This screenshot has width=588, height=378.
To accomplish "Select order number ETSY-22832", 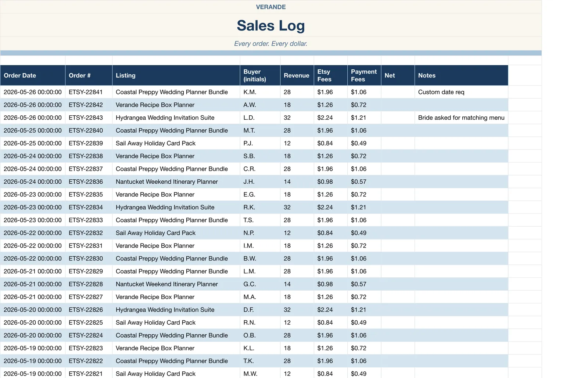I will click(x=89, y=233).
